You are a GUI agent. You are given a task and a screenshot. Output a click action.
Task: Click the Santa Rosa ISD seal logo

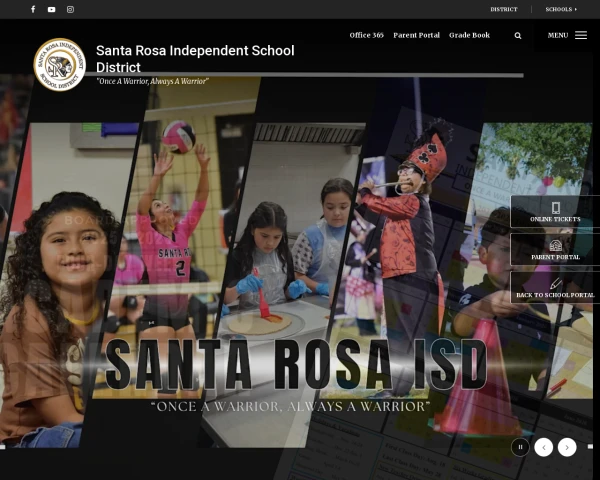[60, 65]
